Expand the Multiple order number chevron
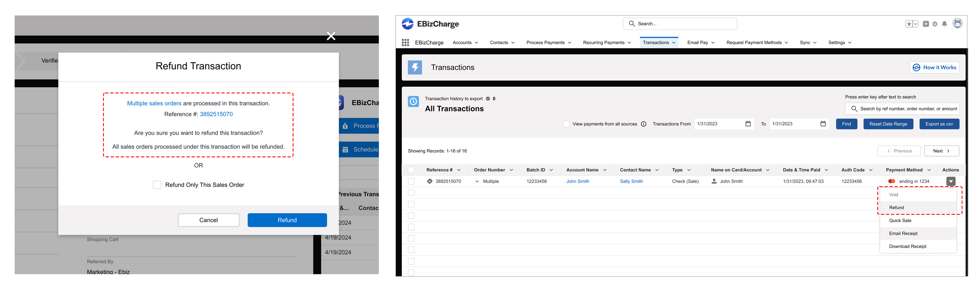The width and height of the screenshot is (980, 290). [x=477, y=182]
